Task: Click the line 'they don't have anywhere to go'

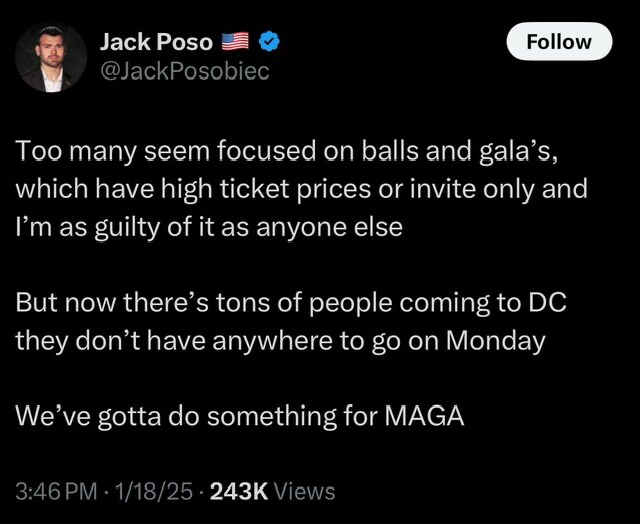Action: pyautogui.click(x=281, y=341)
